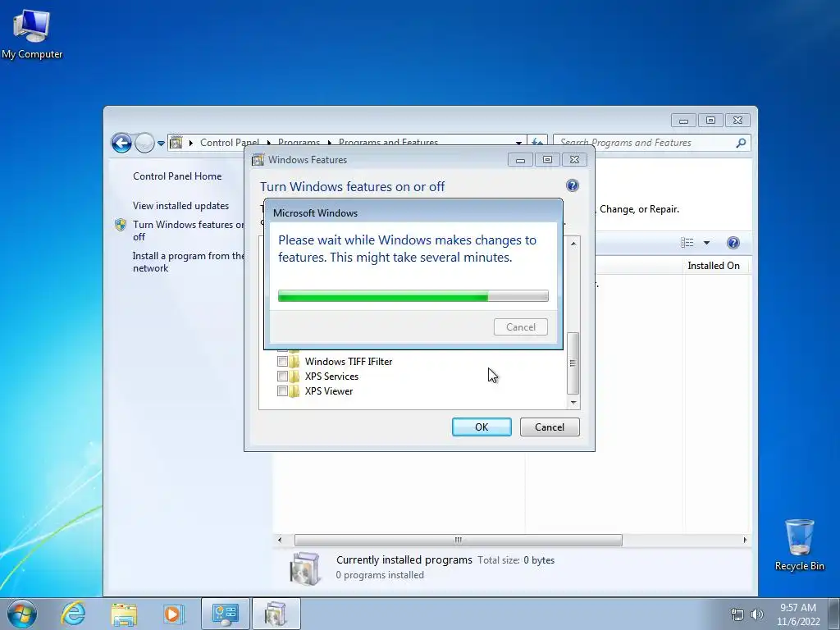
Task: Click the features list vertical scrollbar thumb
Action: [573, 363]
